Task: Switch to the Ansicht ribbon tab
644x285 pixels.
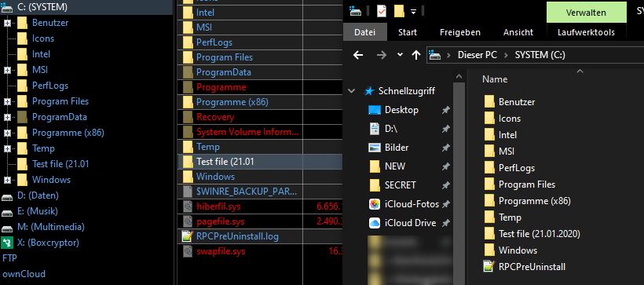Action: tap(518, 32)
